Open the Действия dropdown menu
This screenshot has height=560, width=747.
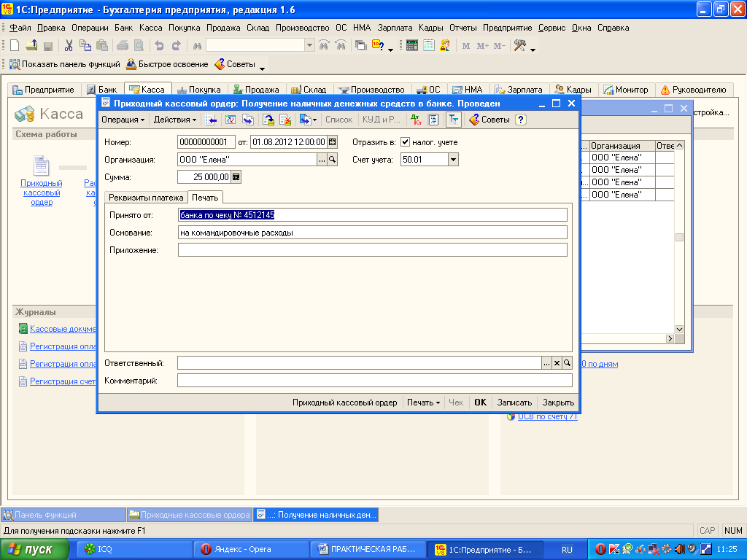point(174,120)
